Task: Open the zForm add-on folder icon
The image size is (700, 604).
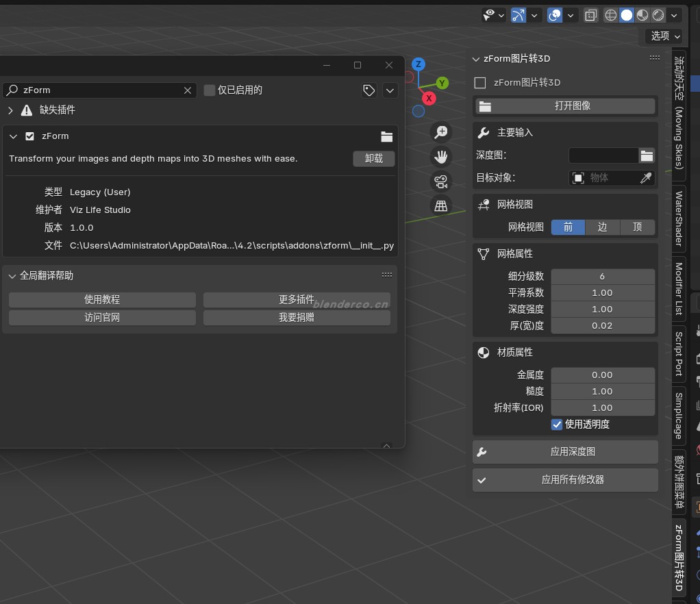Action: (x=386, y=136)
